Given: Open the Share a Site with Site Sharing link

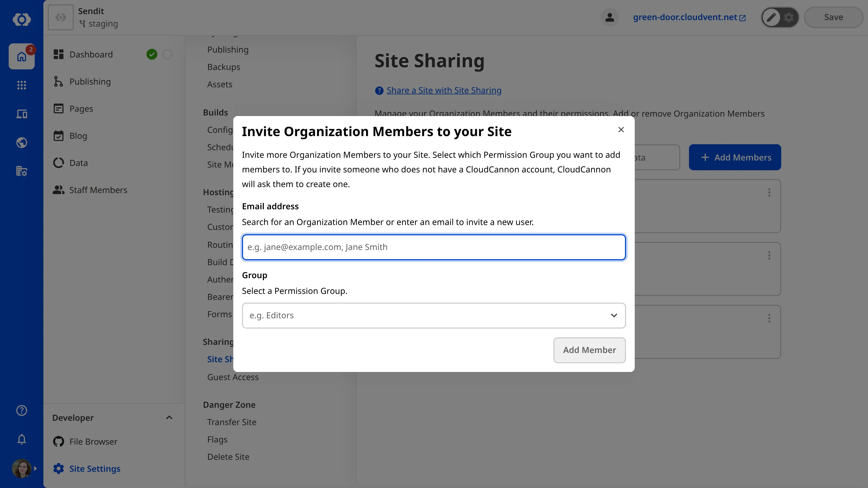Looking at the screenshot, I should click(x=444, y=90).
